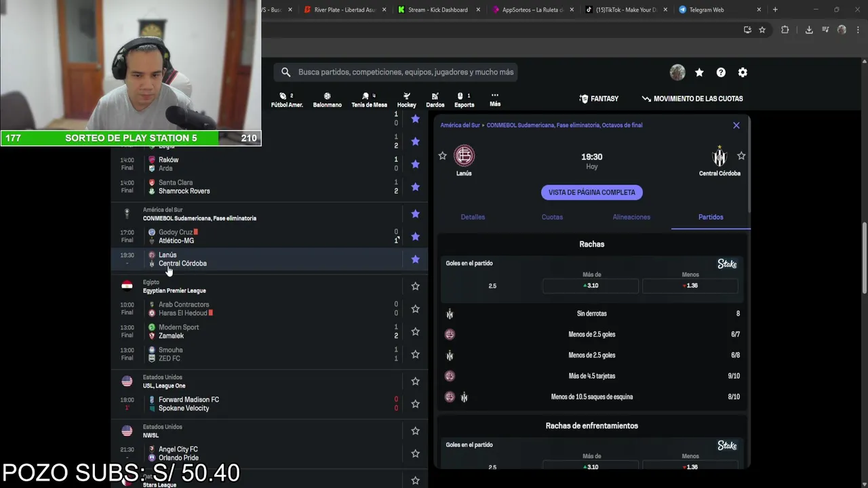Switch to the Cuotas tab
The image size is (868, 488).
[552, 217]
